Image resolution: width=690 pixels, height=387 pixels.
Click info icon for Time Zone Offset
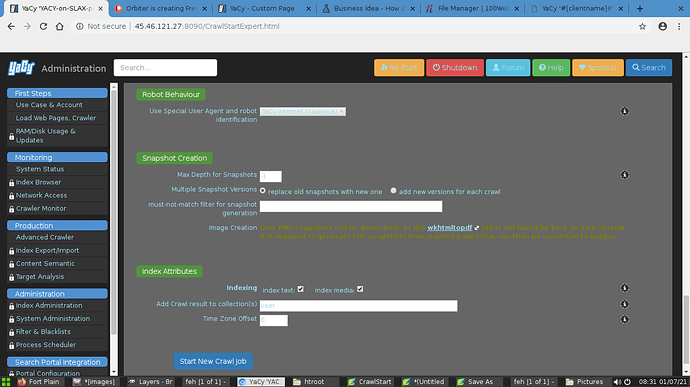coord(624,319)
